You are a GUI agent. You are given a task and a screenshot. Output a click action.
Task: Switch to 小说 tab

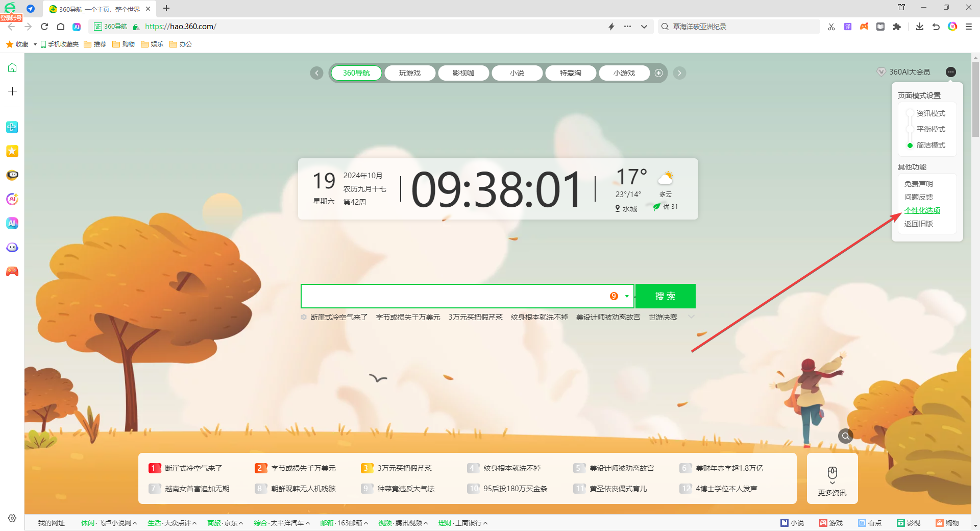[x=517, y=73]
